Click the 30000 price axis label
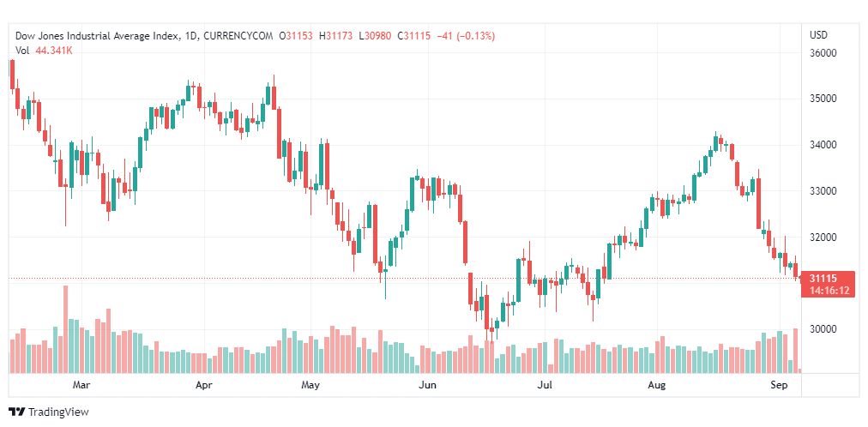Screen dimensions: 868x427 pos(822,329)
